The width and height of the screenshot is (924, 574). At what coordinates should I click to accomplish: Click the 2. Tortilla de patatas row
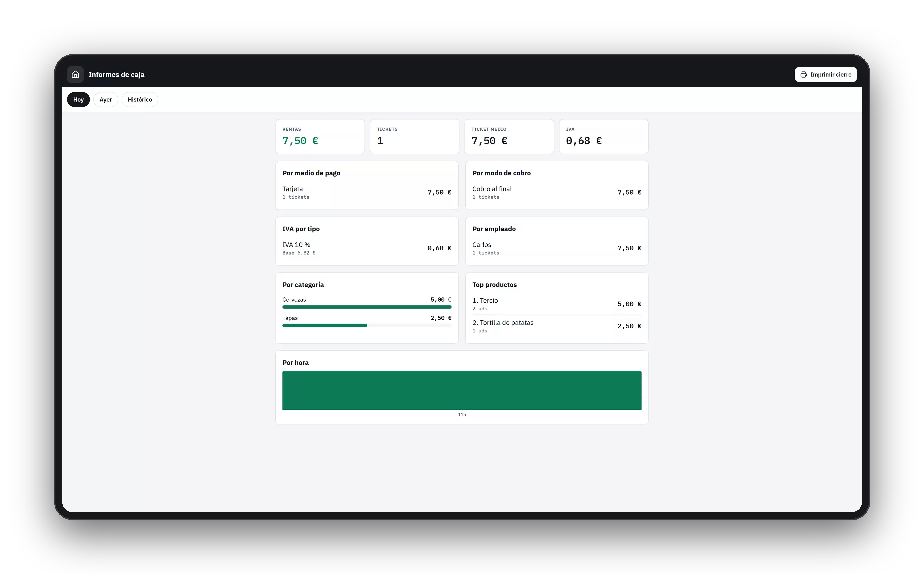click(557, 326)
